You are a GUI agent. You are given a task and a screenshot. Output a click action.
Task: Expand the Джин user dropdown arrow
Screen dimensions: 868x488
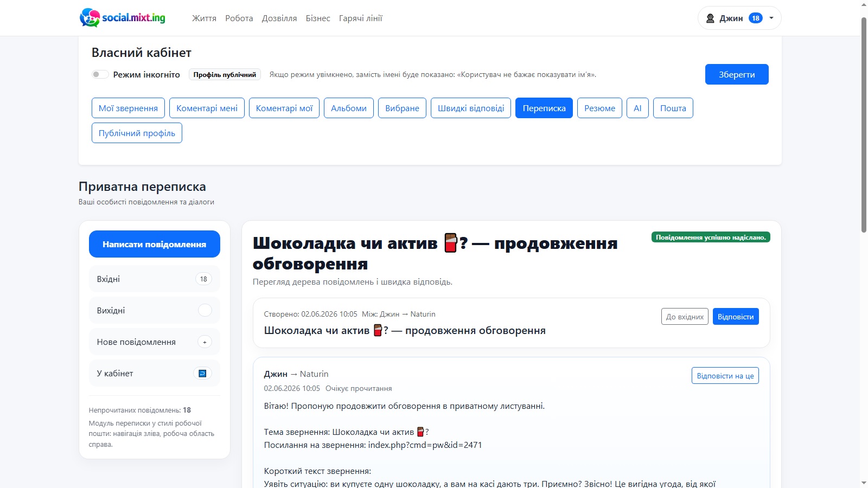click(771, 18)
